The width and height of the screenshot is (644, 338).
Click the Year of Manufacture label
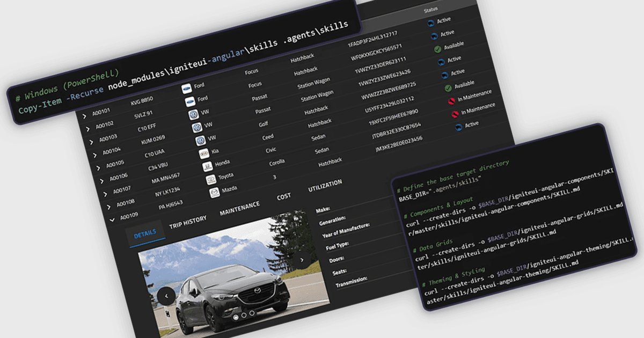346,230
